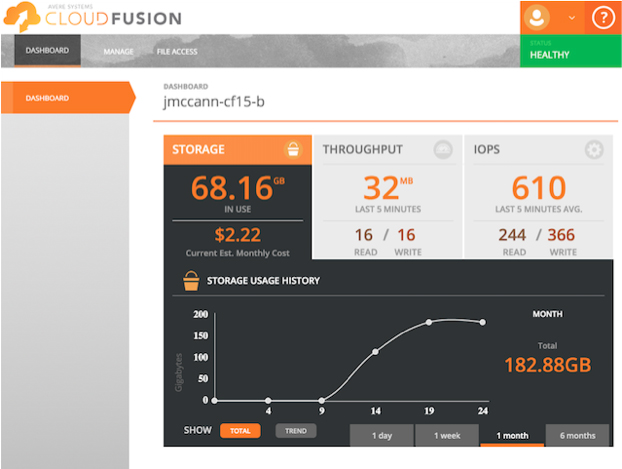Screen dimensions: 622x469
Task: Click the Storage Usage History heading
Action: tap(263, 281)
